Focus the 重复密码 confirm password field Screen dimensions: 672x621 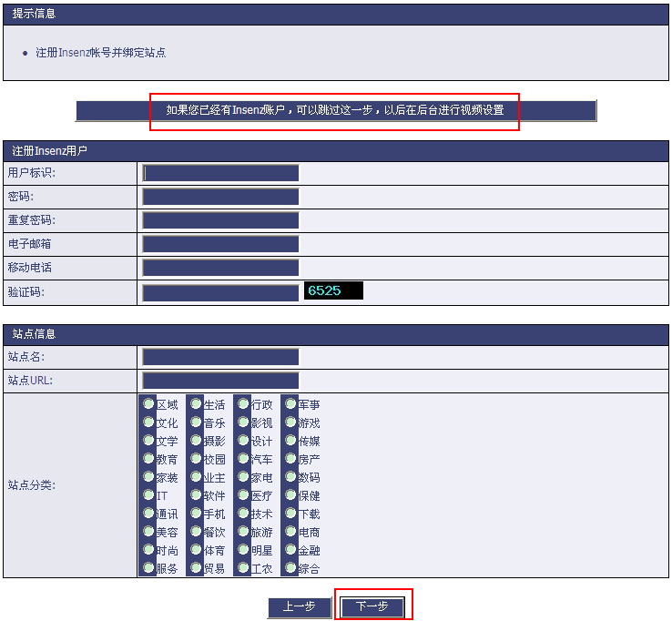(220, 220)
